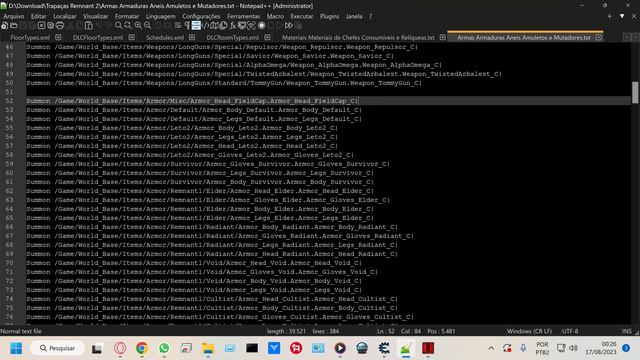Viewport: 640px width, 360px height.
Task: Open File Explorer from the taskbar
Action: tap(208, 348)
